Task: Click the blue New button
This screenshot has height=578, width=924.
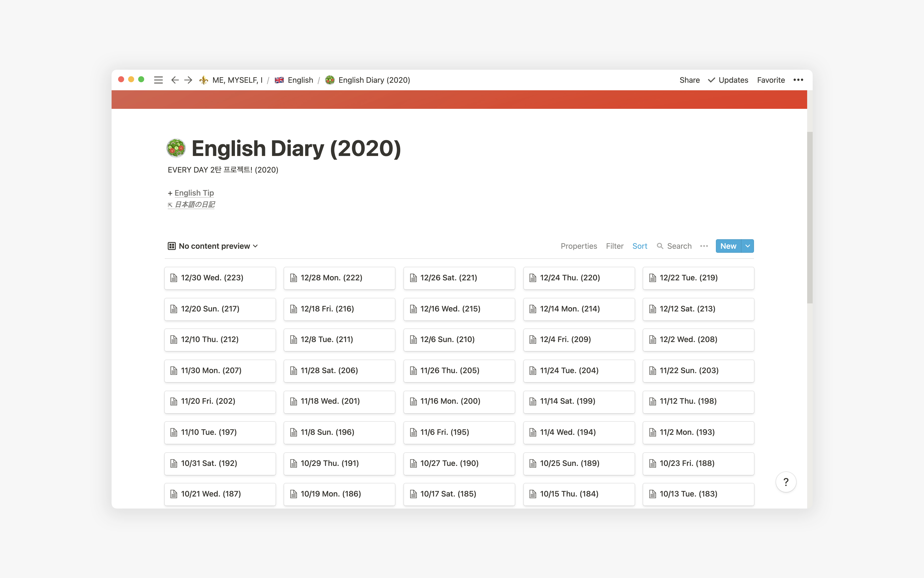Action: click(x=728, y=246)
